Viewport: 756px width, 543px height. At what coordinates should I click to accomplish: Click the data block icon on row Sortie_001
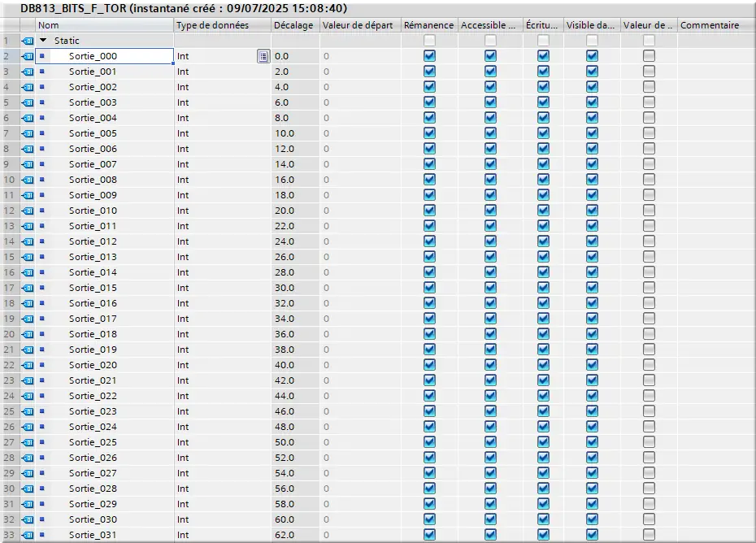click(x=28, y=72)
